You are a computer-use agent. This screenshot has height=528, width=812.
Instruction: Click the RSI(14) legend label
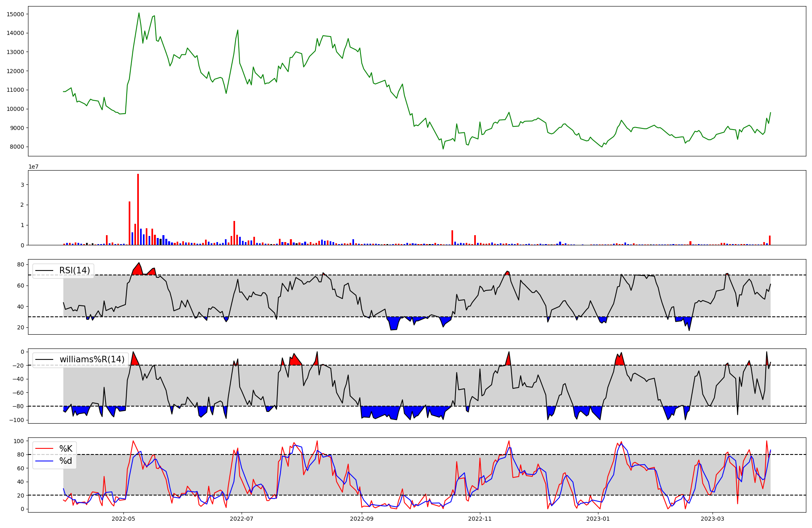click(x=75, y=270)
